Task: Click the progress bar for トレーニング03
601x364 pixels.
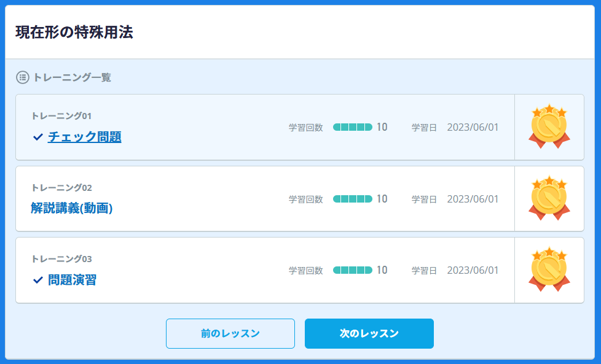Action: [x=353, y=270]
